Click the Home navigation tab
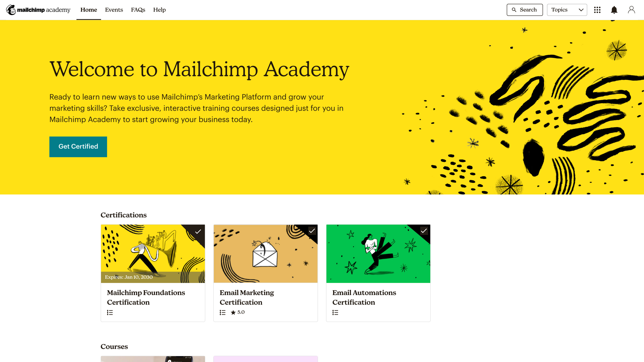 89,10
